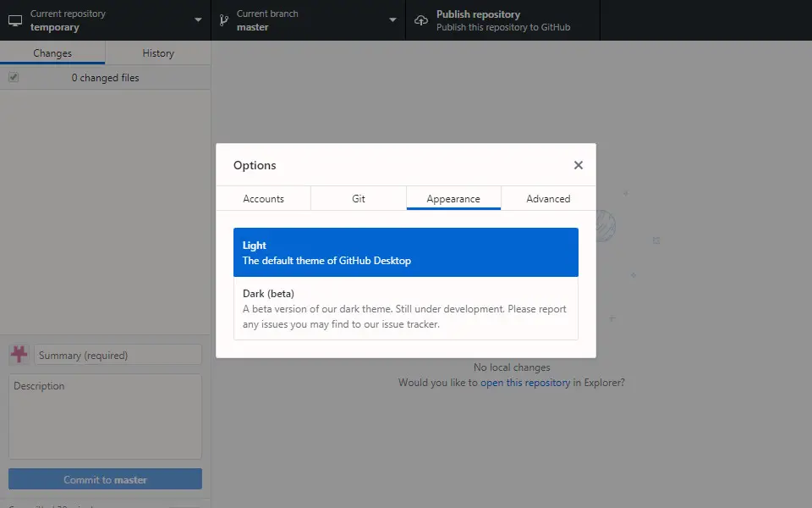Click the user avatar beside Summary field

19,355
